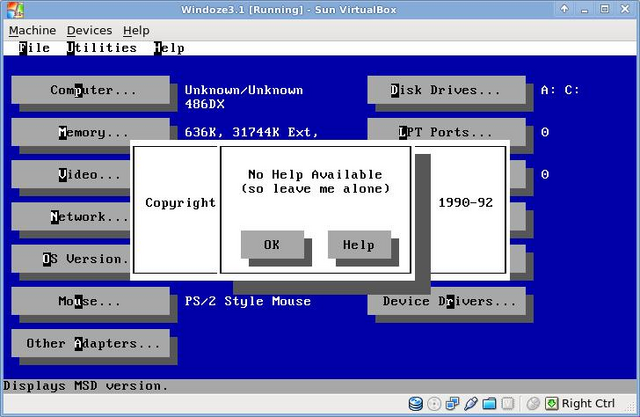The height and width of the screenshot is (417, 640).
Task: Click the hard disk activity icon
Action: (x=415, y=404)
